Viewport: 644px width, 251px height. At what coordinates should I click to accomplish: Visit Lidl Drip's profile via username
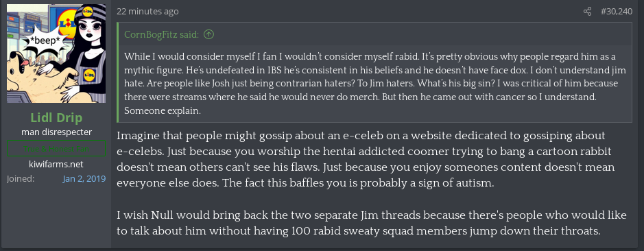click(x=56, y=118)
